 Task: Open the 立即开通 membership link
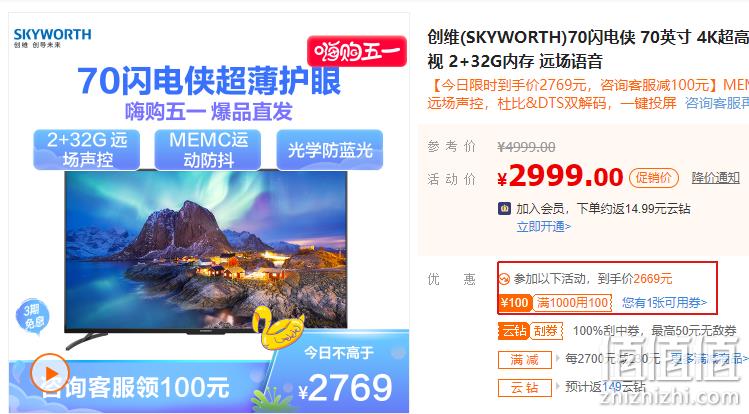(544, 226)
